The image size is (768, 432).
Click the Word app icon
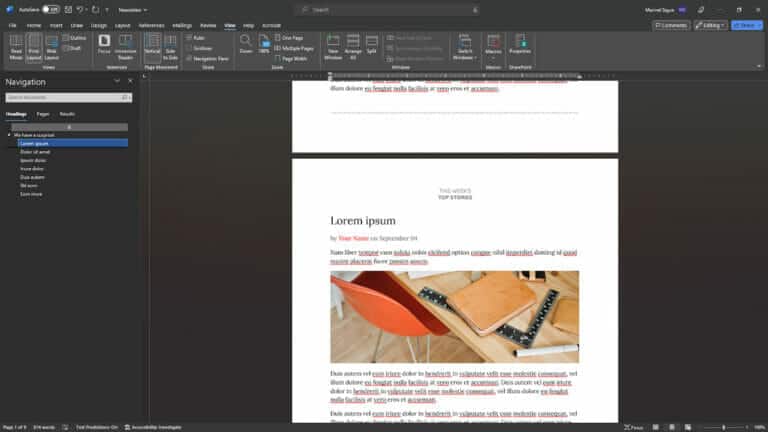click(9, 10)
